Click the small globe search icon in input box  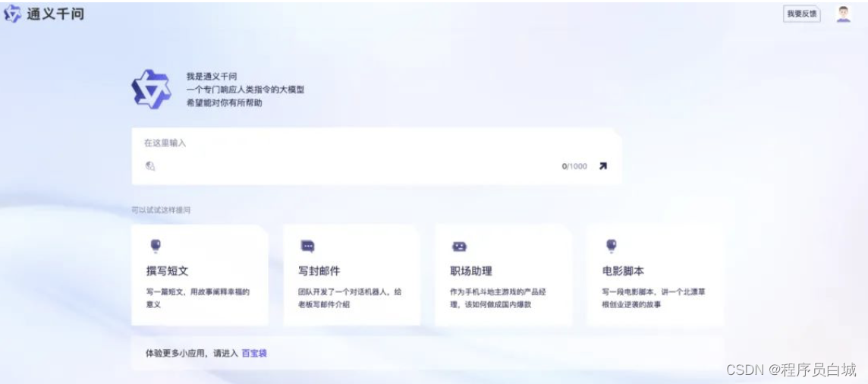150,165
